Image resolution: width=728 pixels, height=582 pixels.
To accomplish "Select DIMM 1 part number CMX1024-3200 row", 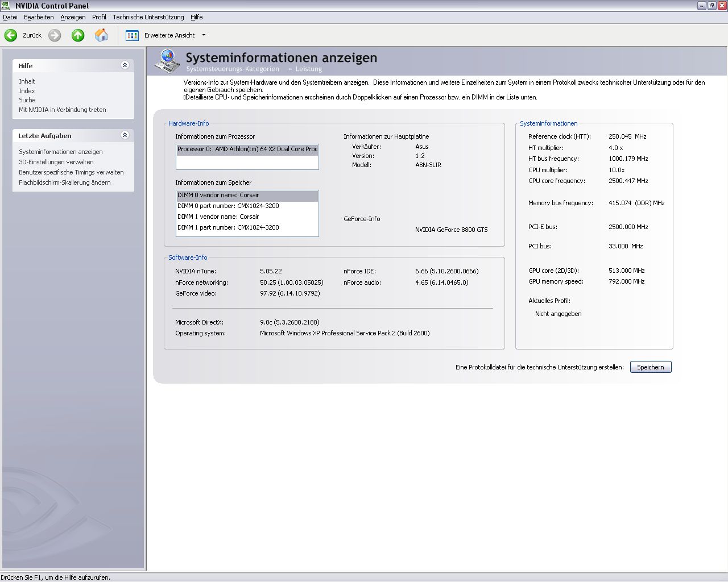I will (247, 227).
